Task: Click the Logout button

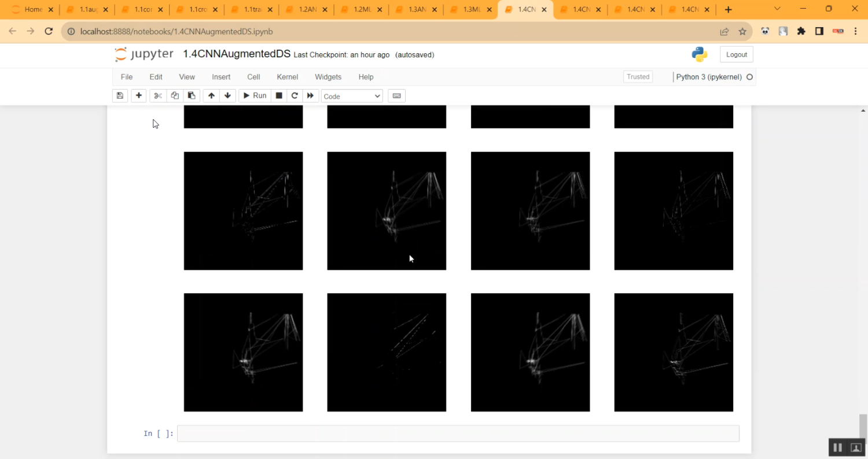Action: [x=737, y=54]
